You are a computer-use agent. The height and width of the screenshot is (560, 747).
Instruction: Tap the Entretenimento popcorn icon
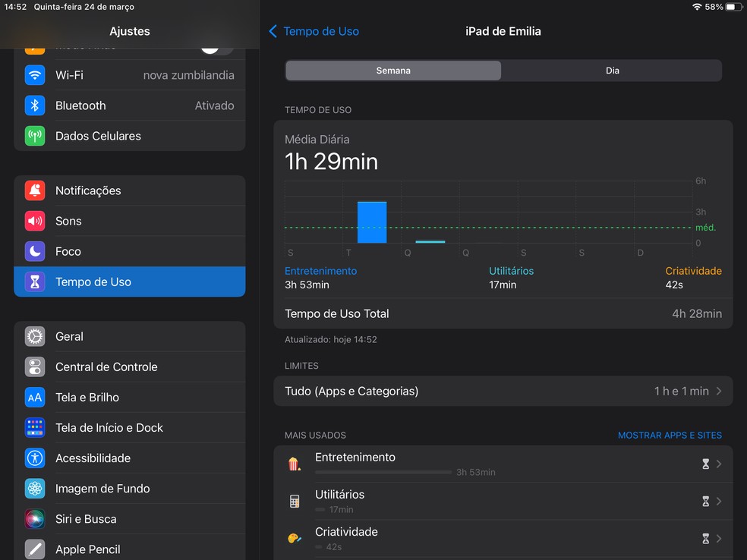pos(295,464)
